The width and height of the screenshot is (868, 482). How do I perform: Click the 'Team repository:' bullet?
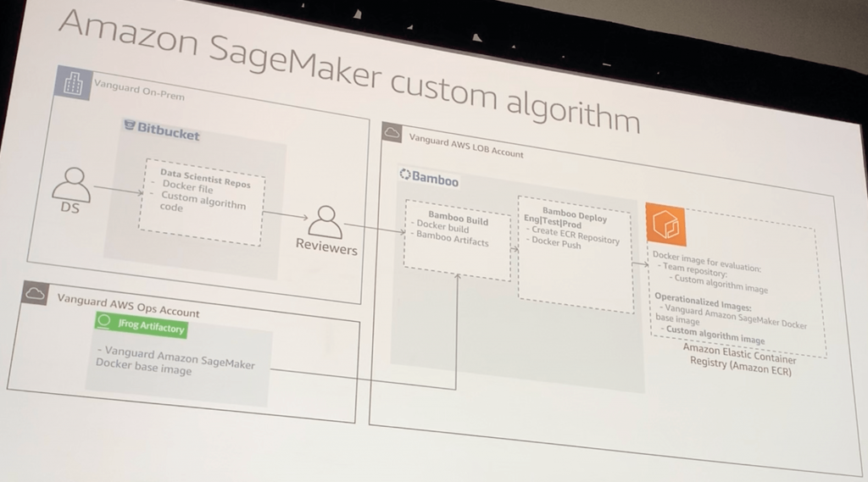click(x=695, y=269)
